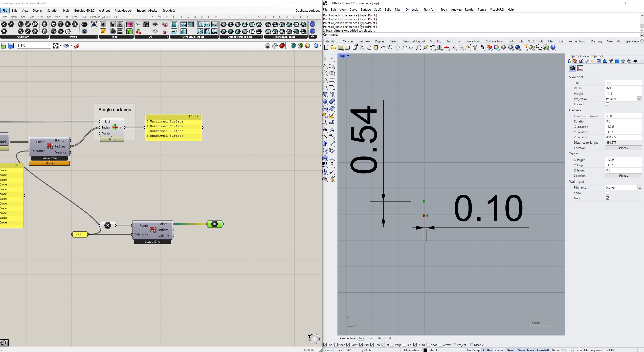The width and height of the screenshot is (644, 352).
Task: Select red Shaded preview icon in Grasshopper
Action: [282, 46]
